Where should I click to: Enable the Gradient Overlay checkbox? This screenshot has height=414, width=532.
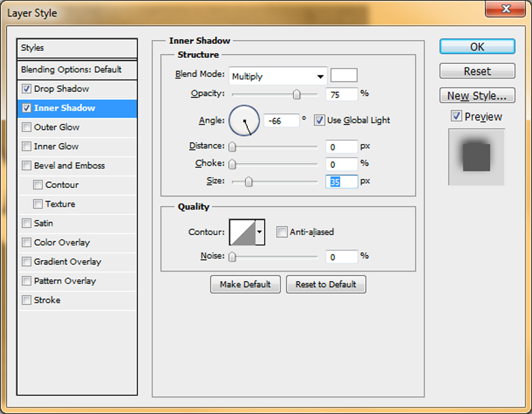26,262
